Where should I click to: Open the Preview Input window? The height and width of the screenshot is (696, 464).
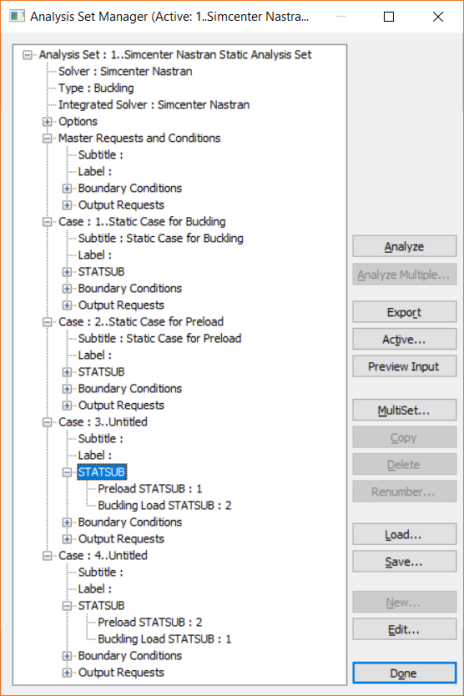click(x=405, y=366)
